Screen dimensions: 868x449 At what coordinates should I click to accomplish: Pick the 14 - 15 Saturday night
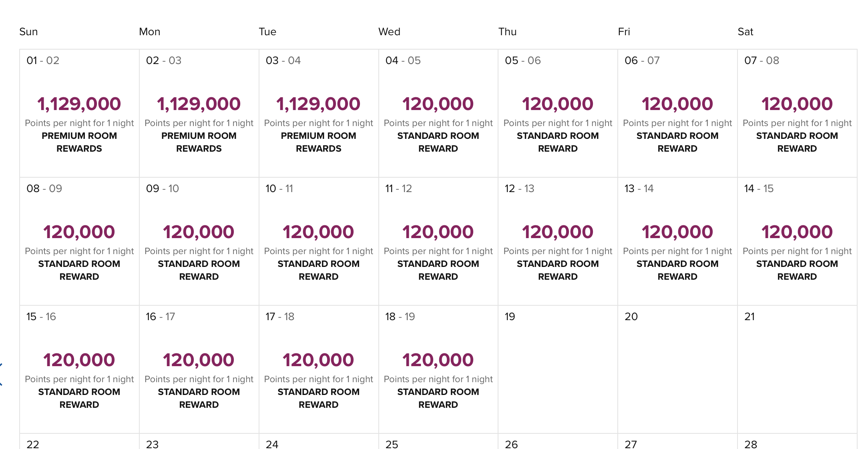[x=797, y=241]
